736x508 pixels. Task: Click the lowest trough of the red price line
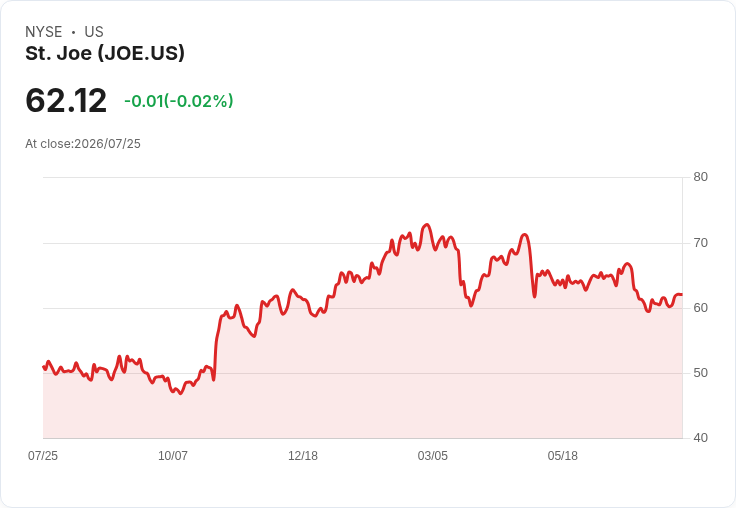(181, 393)
